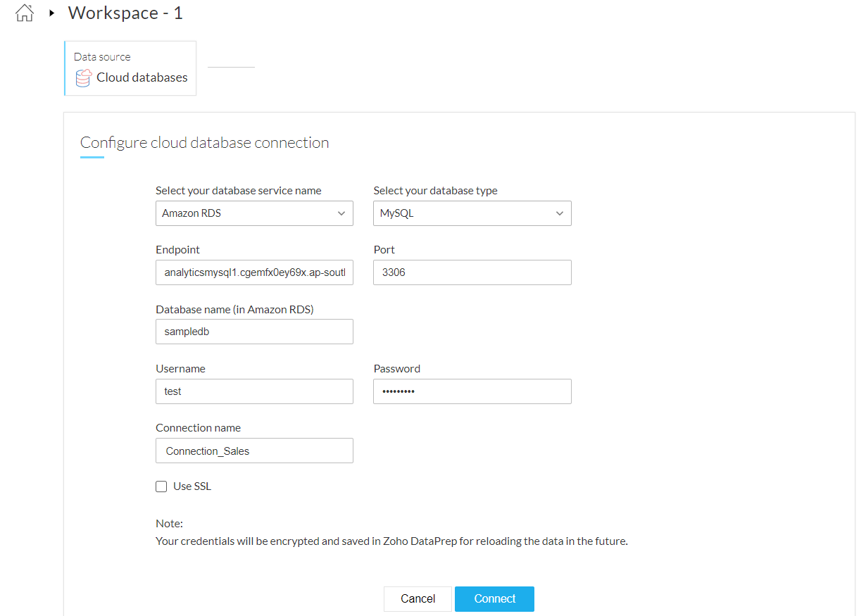This screenshot has height=616, width=866.
Task: Click the chevron on the Amazon RDS dropdown
Action: [x=341, y=213]
